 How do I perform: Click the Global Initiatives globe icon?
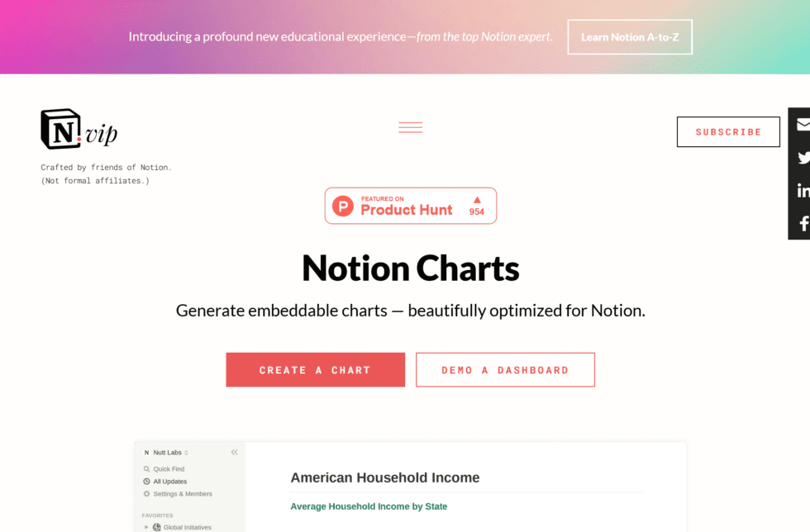point(157,526)
